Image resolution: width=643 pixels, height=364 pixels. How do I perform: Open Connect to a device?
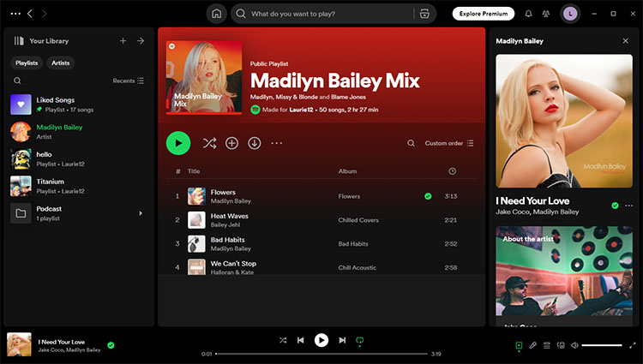point(561,345)
